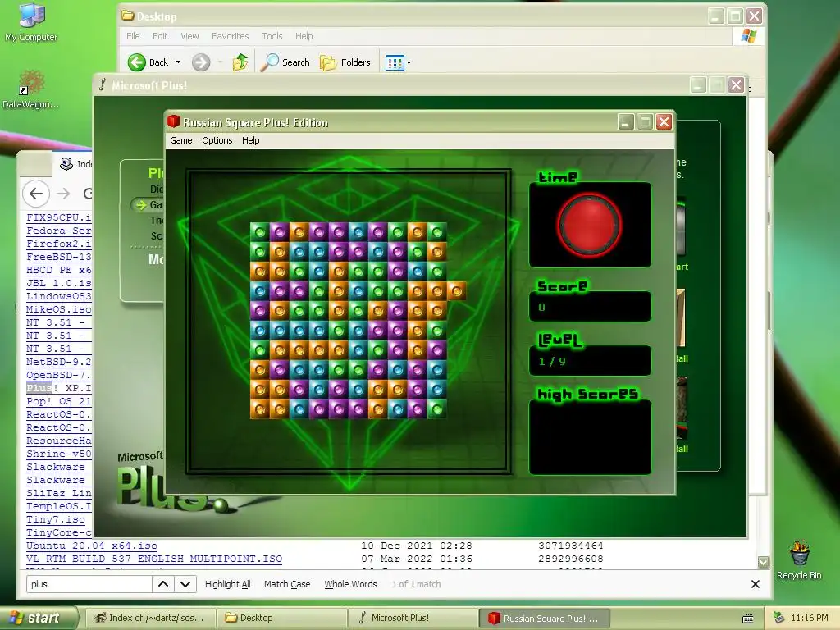Close the find bar with X
The image size is (840, 630).
point(756,584)
